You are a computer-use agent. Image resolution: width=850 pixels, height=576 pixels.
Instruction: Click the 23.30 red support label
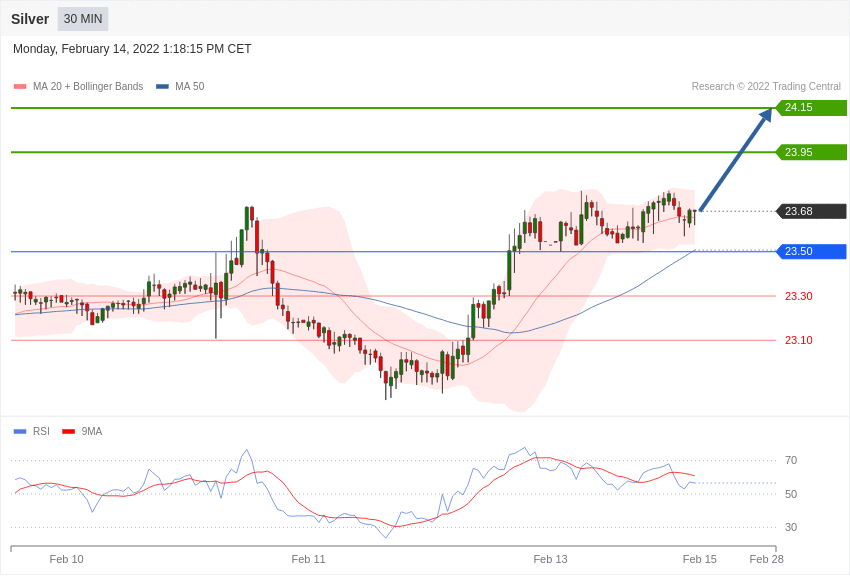[x=799, y=296]
